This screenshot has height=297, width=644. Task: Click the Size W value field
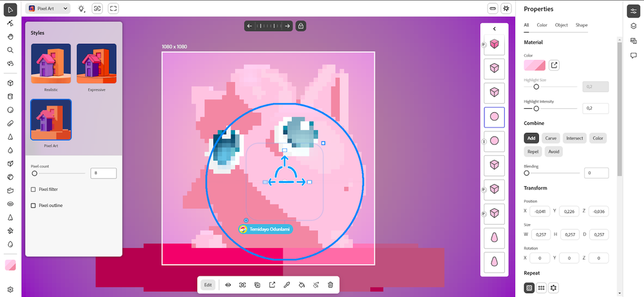(542, 235)
